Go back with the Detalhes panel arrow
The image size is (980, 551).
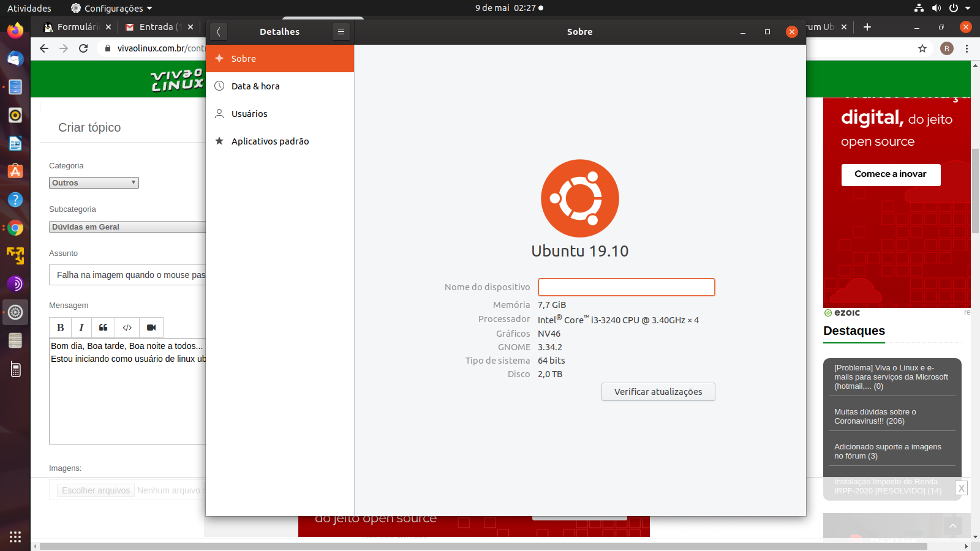(x=218, y=32)
